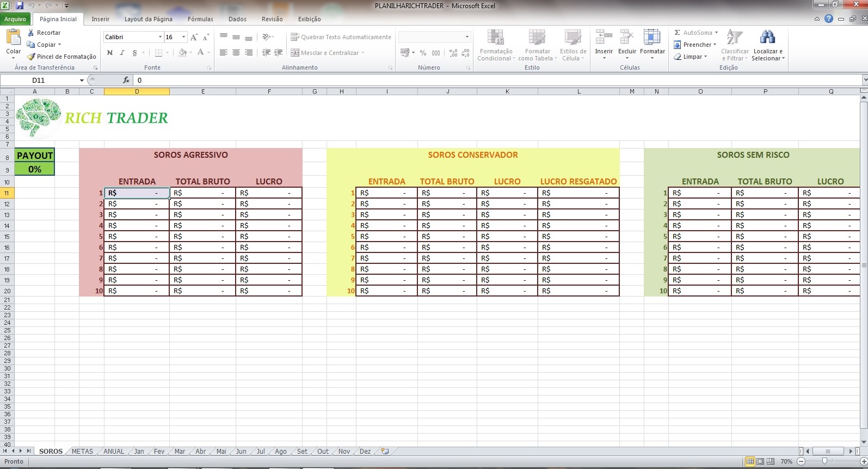Click Formatar cells button
The image size is (868, 469).
tap(652, 45)
